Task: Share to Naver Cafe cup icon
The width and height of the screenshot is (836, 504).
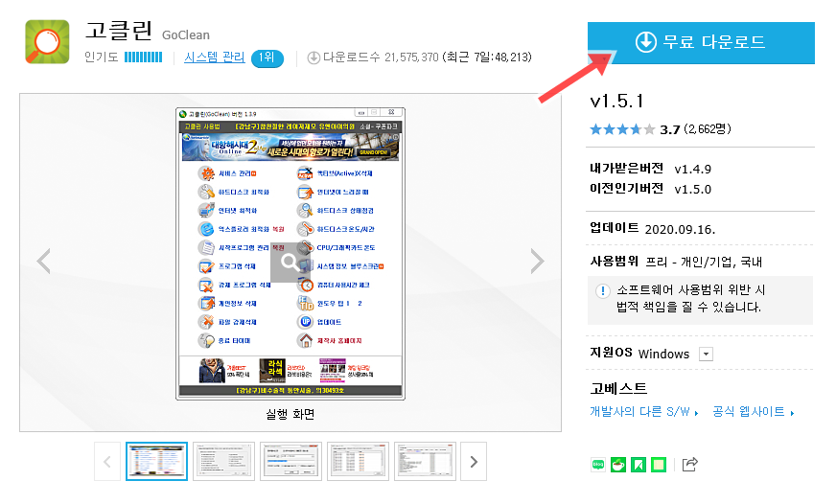Action: (618, 465)
